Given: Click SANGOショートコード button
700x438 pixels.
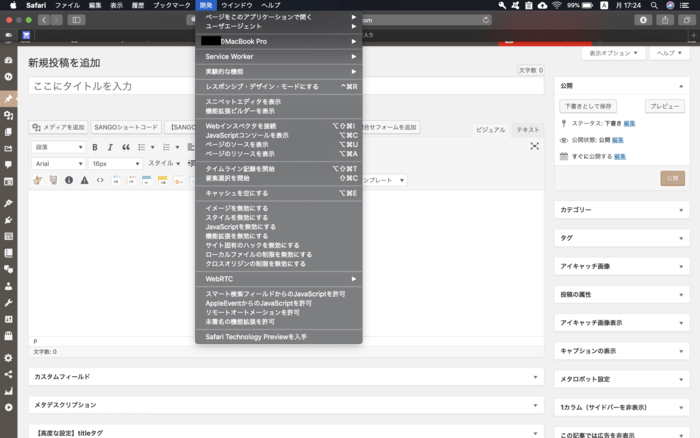Looking at the screenshot, I should (x=126, y=127).
